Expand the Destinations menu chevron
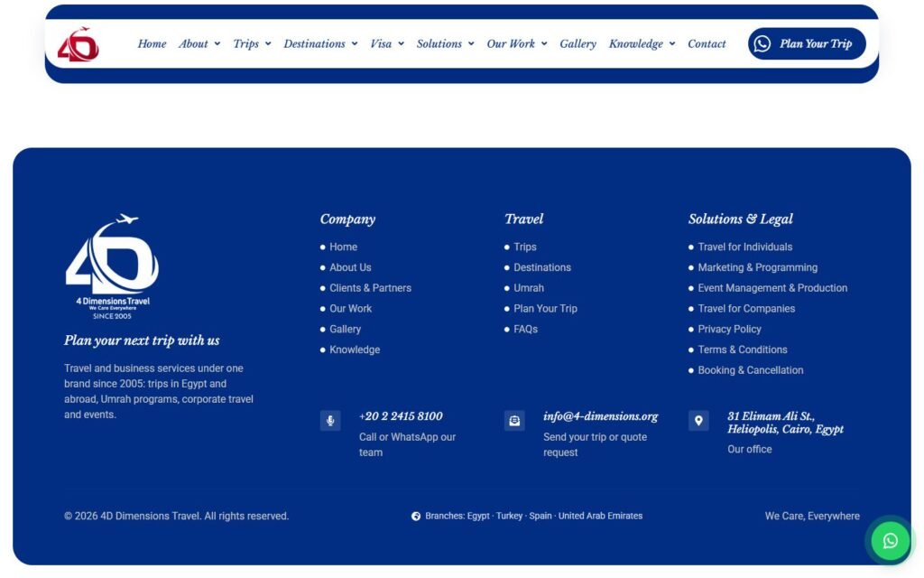 point(355,43)
